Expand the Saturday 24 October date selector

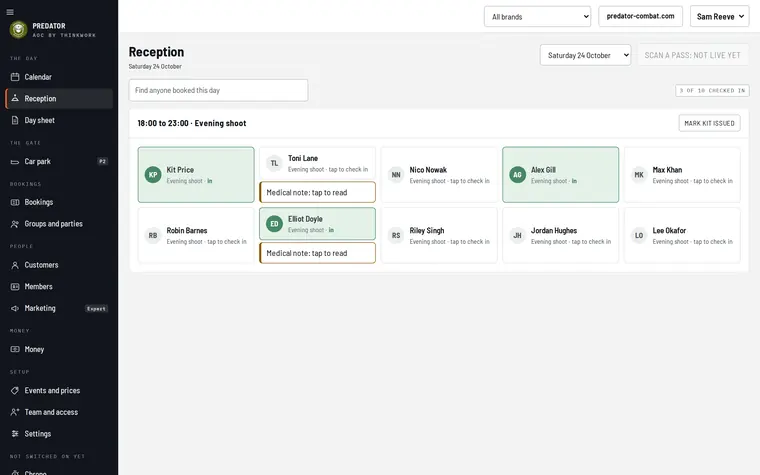pyautogui.click(x=586, y=55)
